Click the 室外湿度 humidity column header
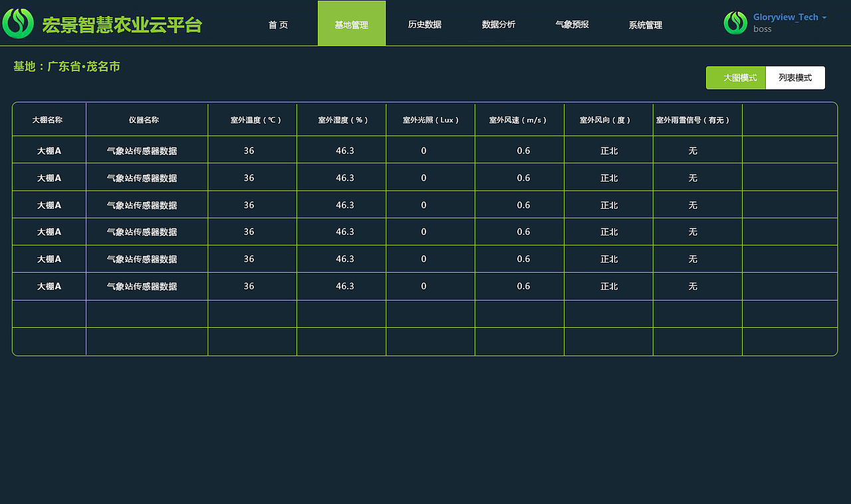Viewport: 851px width, 504px height. pyautogui.click(x=341, y=120)
